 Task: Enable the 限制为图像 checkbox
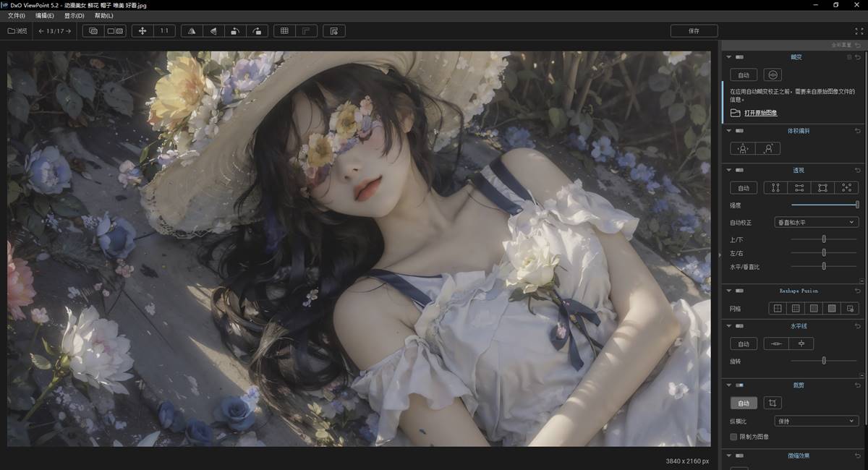[733, 437]
